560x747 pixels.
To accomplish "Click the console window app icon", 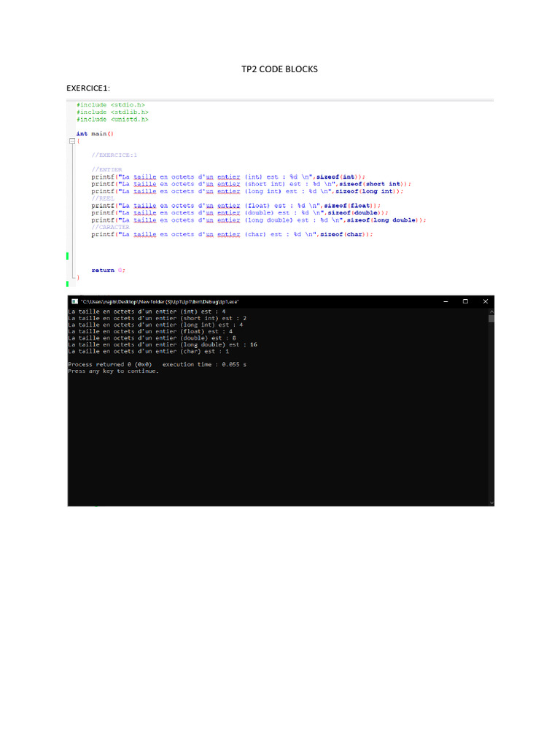I will 74,301.
